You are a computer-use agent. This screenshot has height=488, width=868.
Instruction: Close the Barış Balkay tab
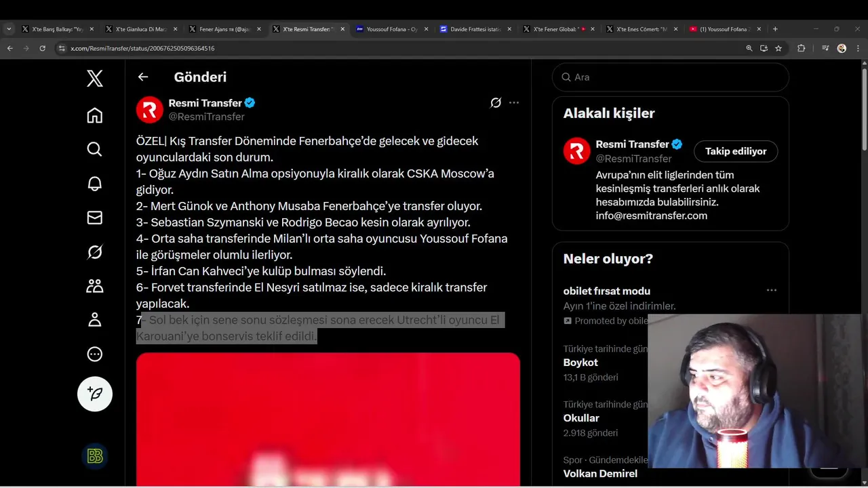click(x=92, y=29)
